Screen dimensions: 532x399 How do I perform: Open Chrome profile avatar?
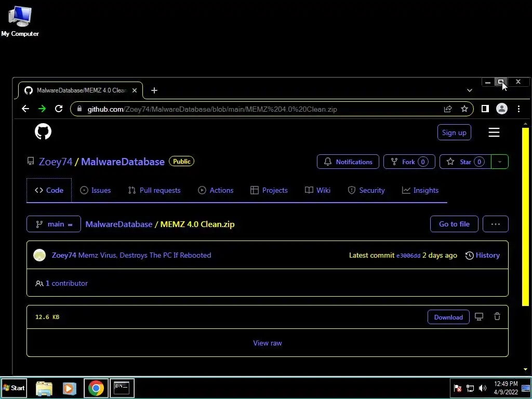pyautogui.click(x=502, y=109)
